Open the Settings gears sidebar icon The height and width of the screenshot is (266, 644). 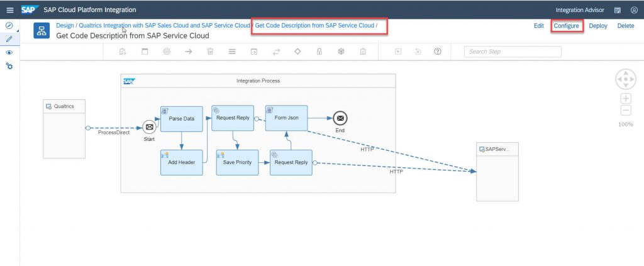tap(9, 65)
